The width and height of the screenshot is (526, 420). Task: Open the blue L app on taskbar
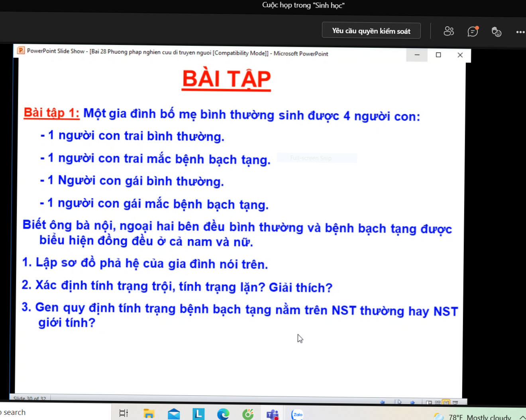coord(198,414)
